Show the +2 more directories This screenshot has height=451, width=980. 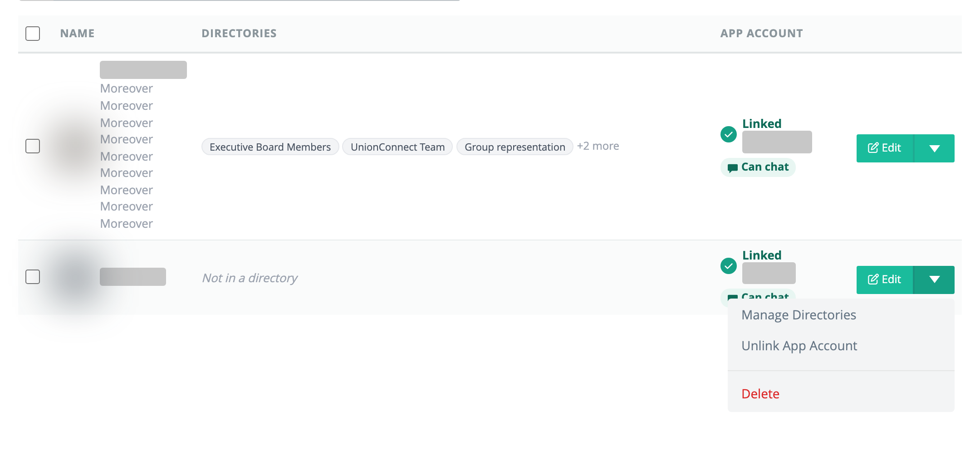pos(598,146)
